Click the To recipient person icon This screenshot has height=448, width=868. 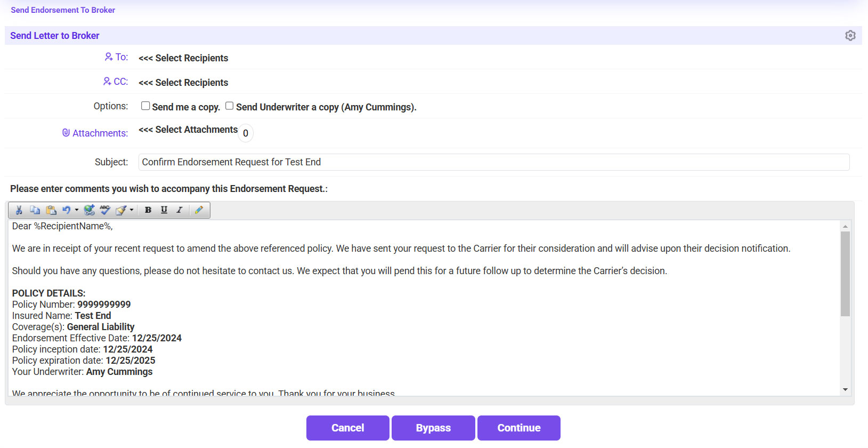point(109,57)
